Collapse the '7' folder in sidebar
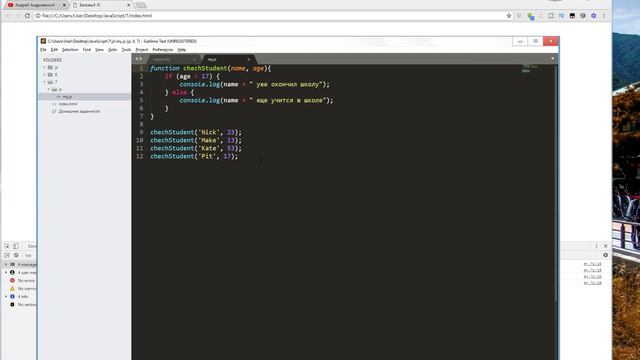 pos(45,82)
